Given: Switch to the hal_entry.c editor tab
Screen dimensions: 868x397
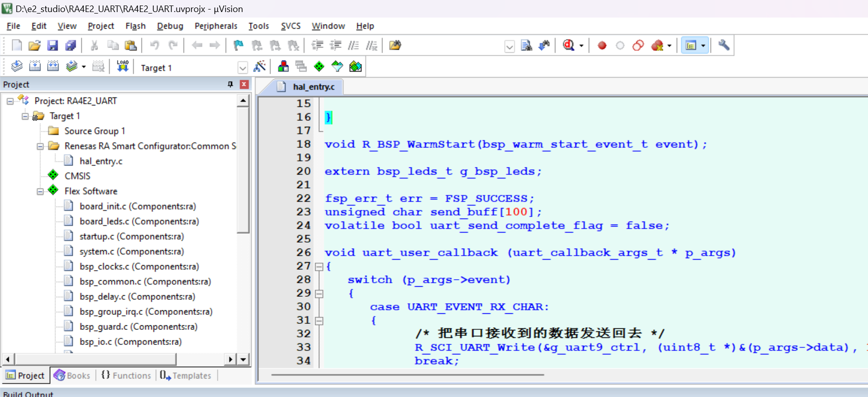Looking at the screenshot, I should pyautogui.click(x=306, y=87).
